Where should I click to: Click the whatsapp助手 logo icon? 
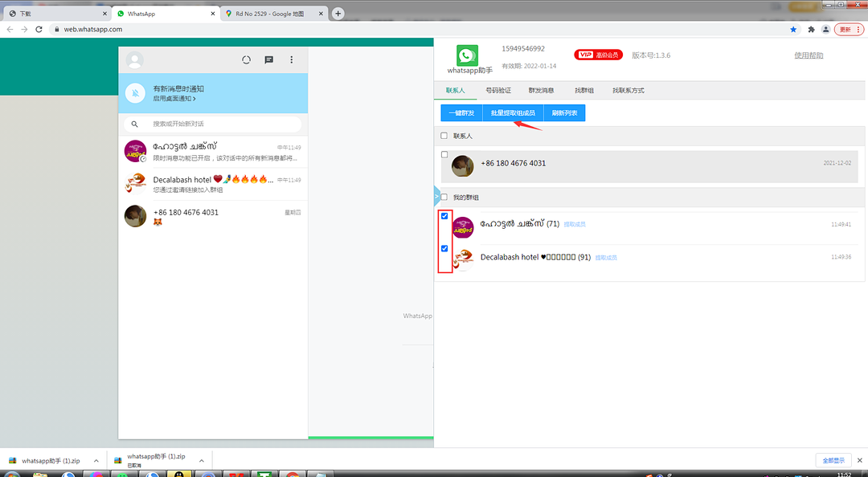(467, 55)
